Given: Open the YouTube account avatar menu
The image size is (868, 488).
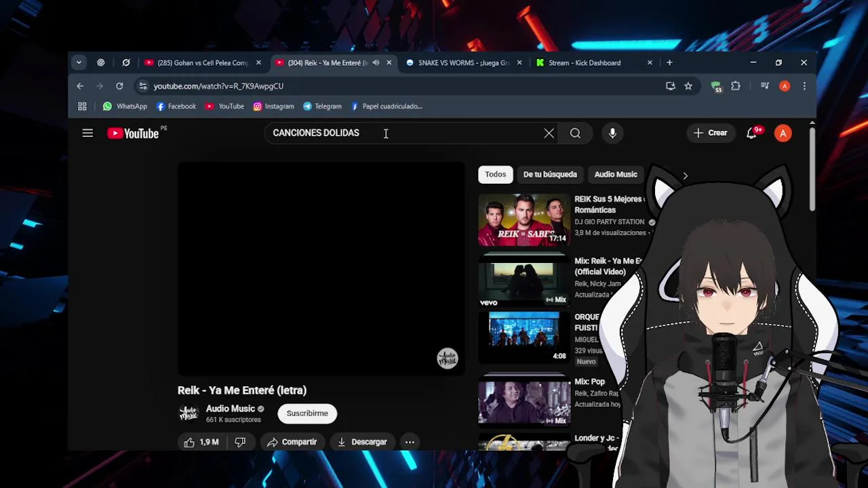Looking at the screenshot, I should (783, 134).
